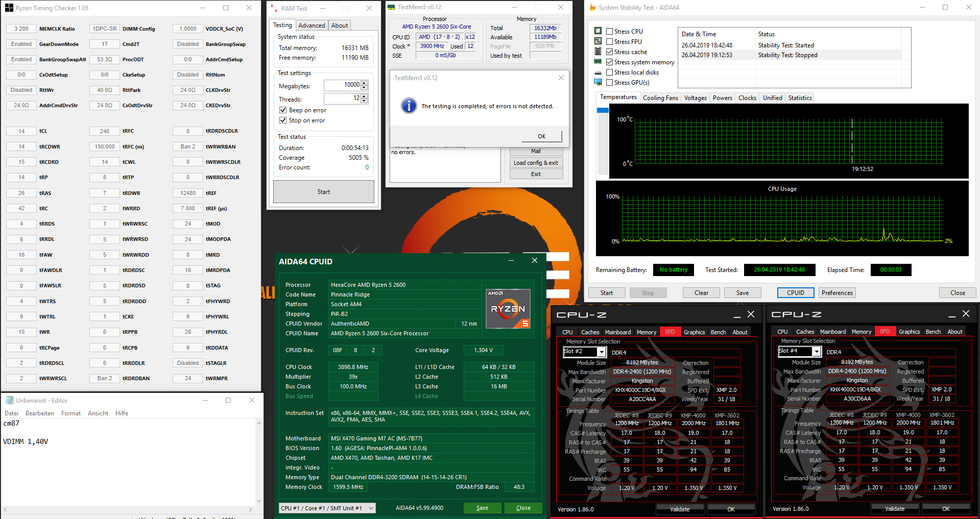The width and height of the screenshot is (980, 519).
Task: Click the AIDA64 flame icon in title bar
Action: pos(592,8)
